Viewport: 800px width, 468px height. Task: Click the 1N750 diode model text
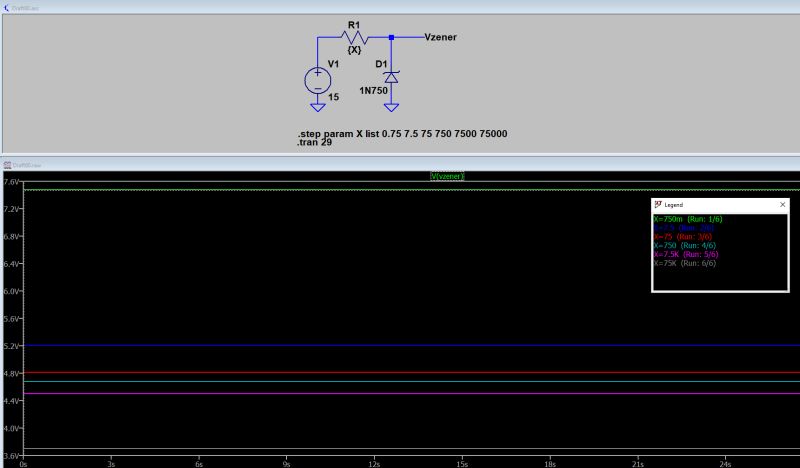tap(373, 90)
